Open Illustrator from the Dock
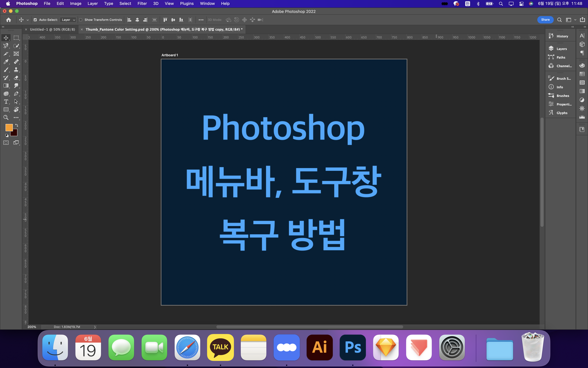 (x=320, y=347)
